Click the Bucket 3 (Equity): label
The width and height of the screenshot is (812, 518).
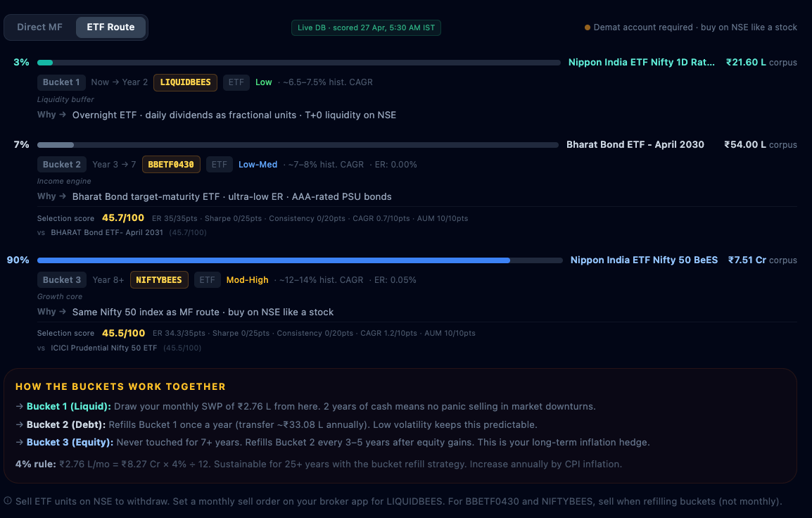point(70,443)
